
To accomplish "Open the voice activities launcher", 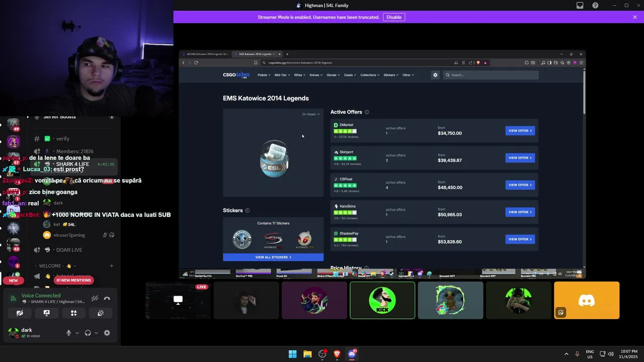I will click(x=73, y=313).
